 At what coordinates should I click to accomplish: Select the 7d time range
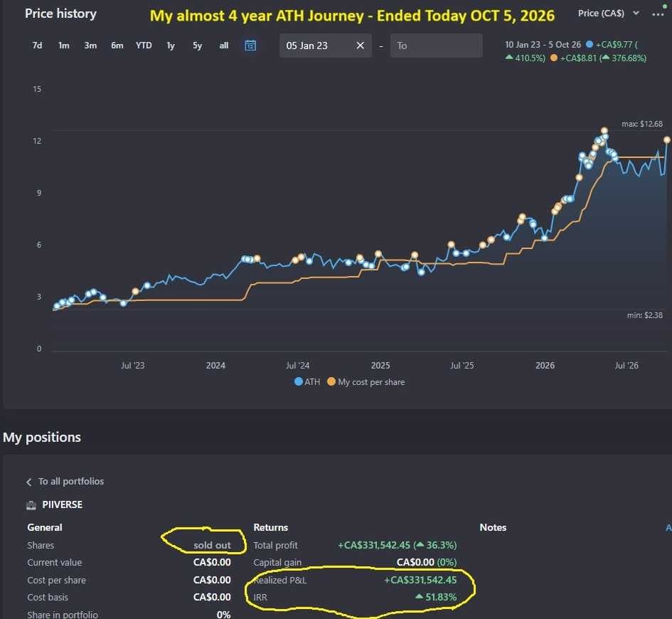pyautogui.click(x=37, y=46)
